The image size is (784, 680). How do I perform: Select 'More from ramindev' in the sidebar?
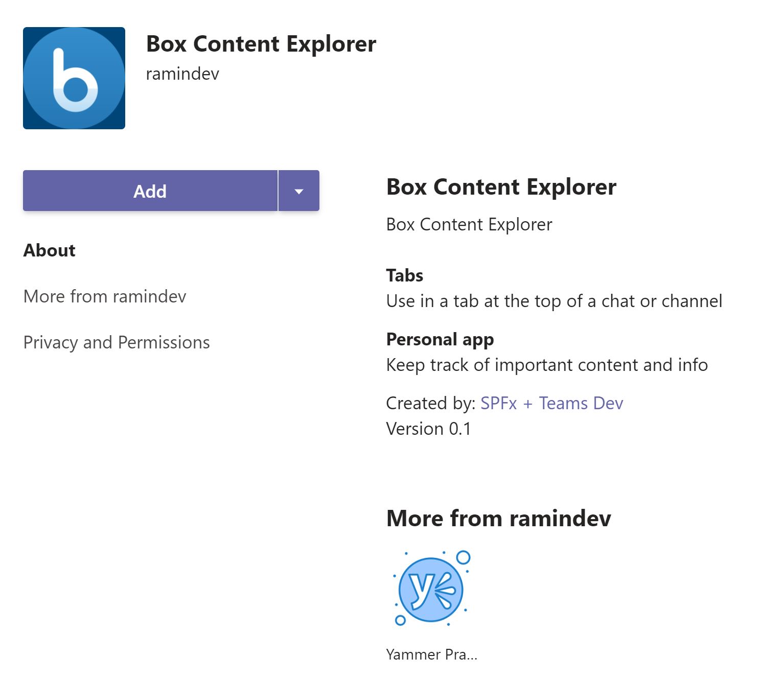tap(105, 296)
